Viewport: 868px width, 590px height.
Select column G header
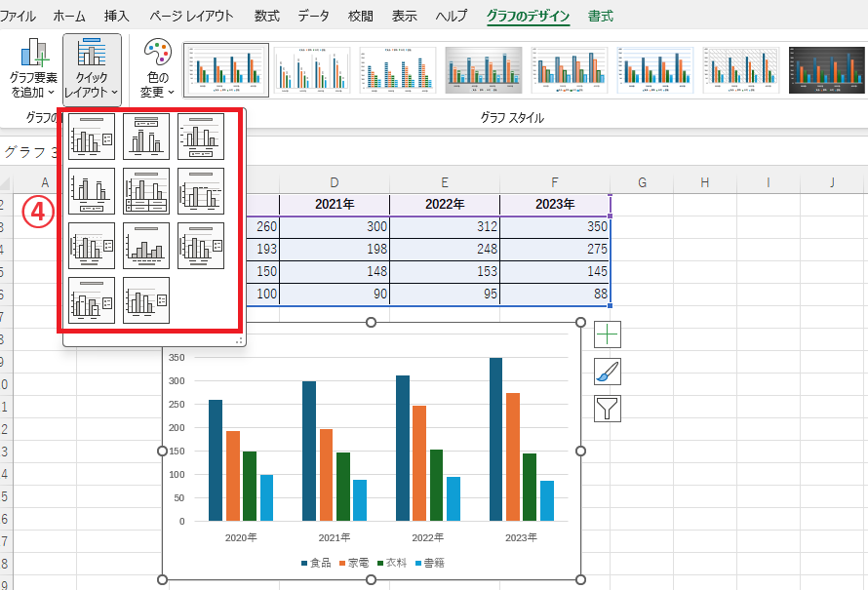click(x=642, y=182)
